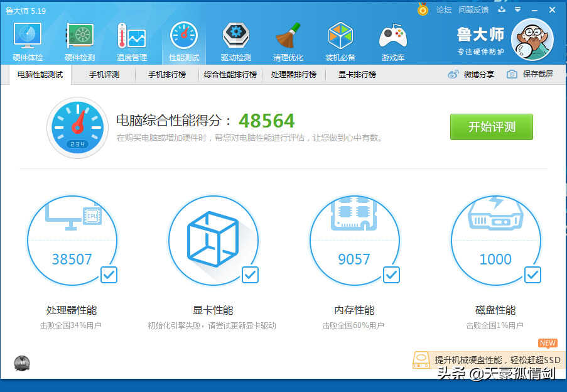Switch to the 电脑性能测试 tab
The image size is (567, 392).
[x=40, y=75]
